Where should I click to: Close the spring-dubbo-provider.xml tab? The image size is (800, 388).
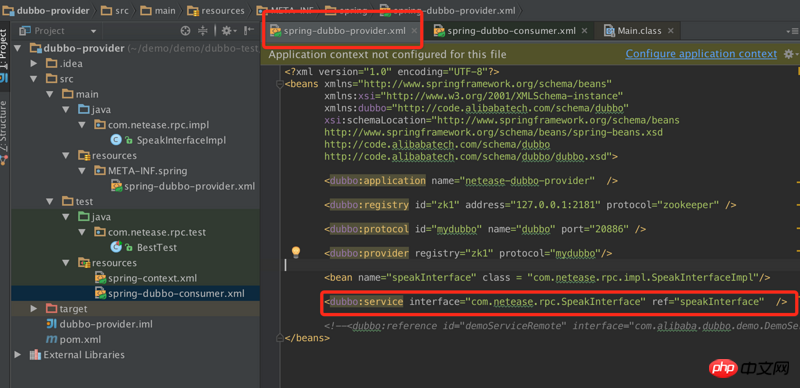pyautogui.click(x=414, y=31)
